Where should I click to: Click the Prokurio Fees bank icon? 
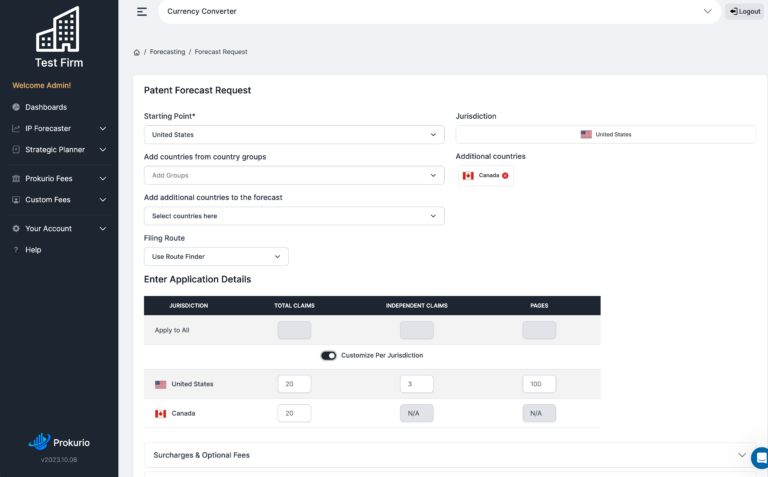16,178
